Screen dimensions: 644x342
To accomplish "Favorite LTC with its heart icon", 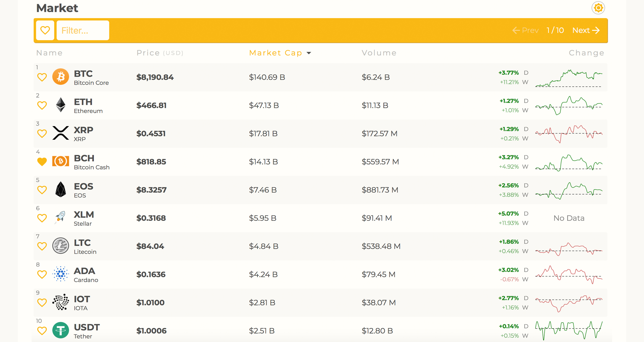I will tap(42, 246).
